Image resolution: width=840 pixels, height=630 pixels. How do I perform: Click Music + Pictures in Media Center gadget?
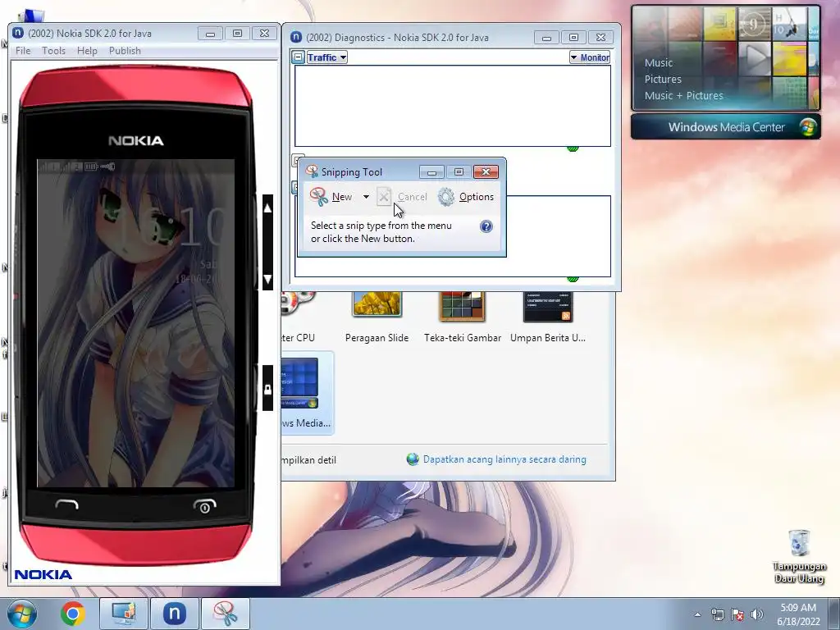[x=683, y=96]
